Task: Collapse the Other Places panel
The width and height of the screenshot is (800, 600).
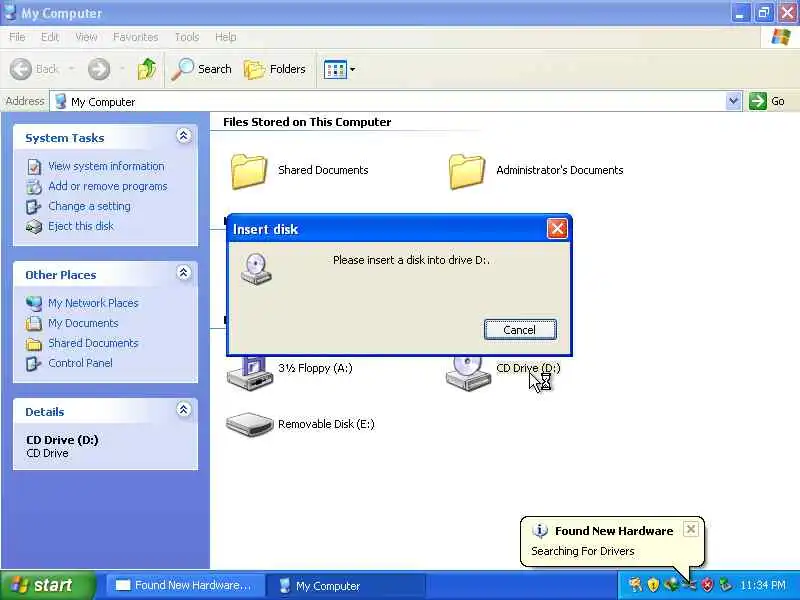Action: point(184,272)
